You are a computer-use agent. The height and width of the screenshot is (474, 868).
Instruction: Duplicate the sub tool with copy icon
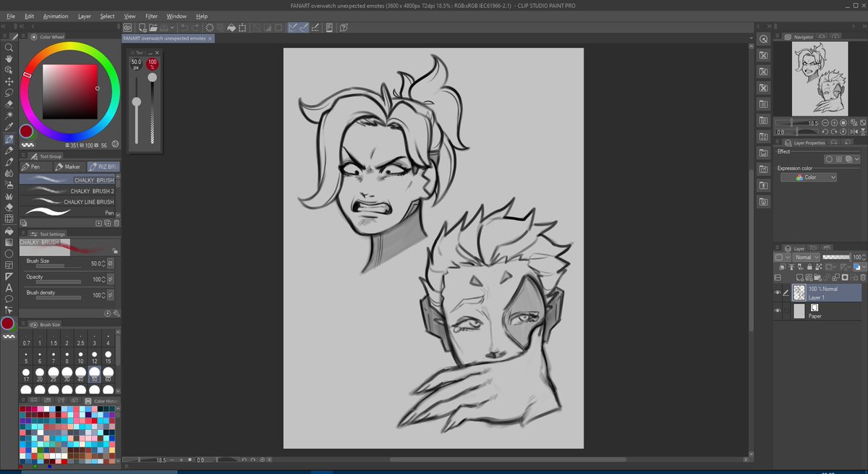(108, 224)
